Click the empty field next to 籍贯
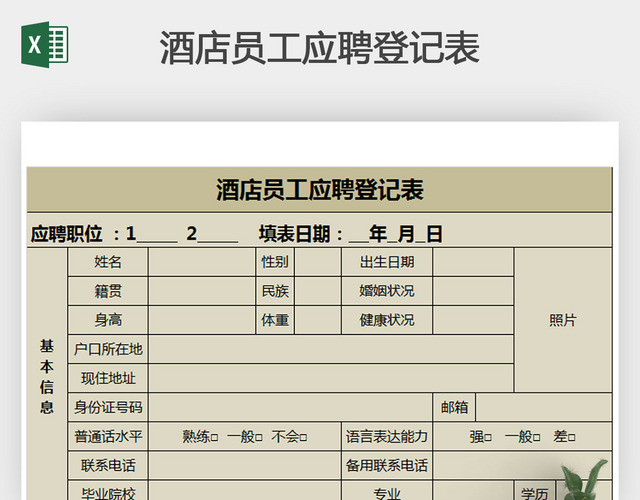The image size is (640, 500). pyautogui.click(x=202, y=291)
